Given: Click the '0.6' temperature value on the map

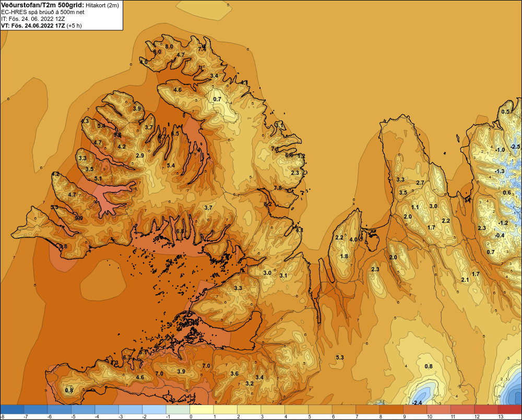Looking at the screenshot, I should coord(507,193).
